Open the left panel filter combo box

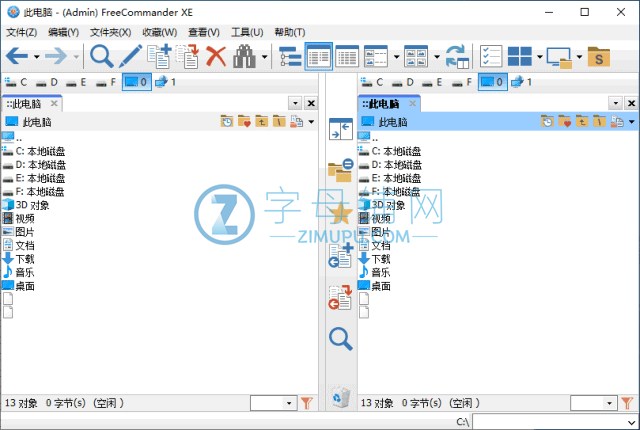point(273,403)
